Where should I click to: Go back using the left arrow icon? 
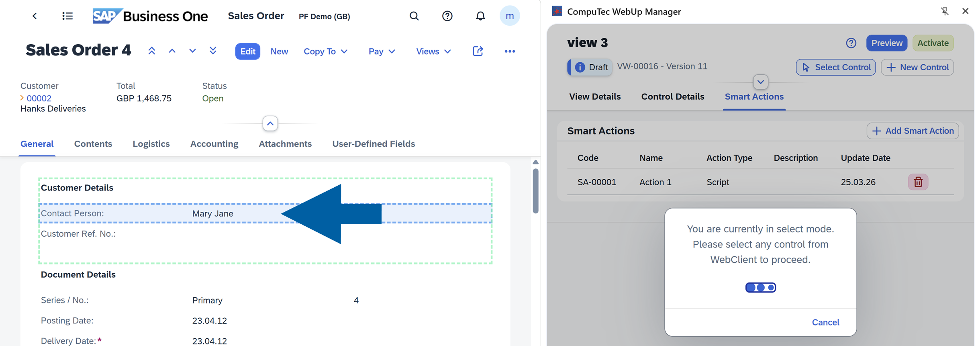35,16
